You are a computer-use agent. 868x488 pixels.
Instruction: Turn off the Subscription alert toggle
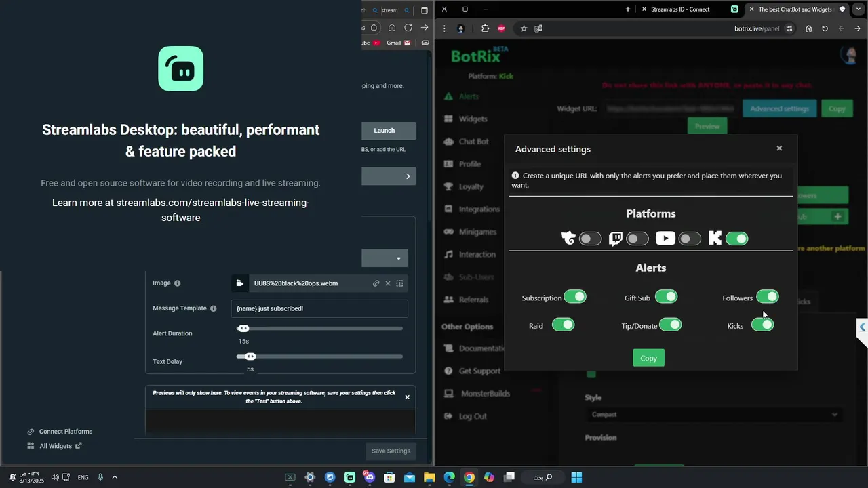tap(575, 297)
